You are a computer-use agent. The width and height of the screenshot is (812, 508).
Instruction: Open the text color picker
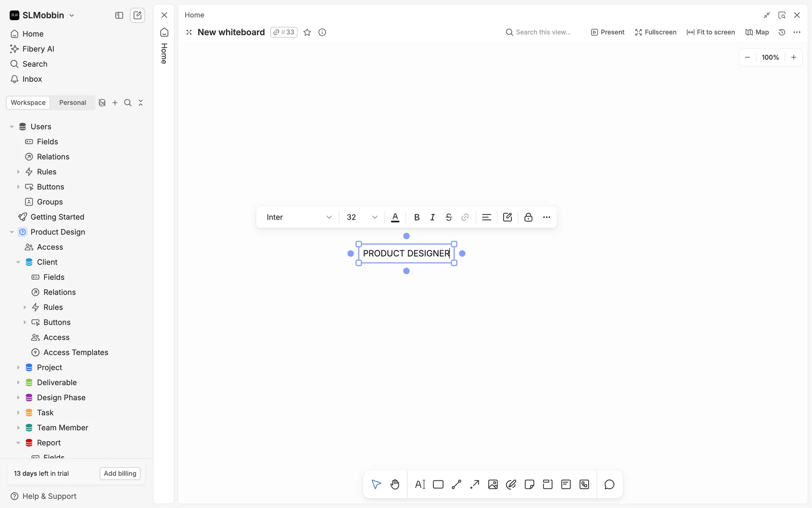tap(395, 217)
